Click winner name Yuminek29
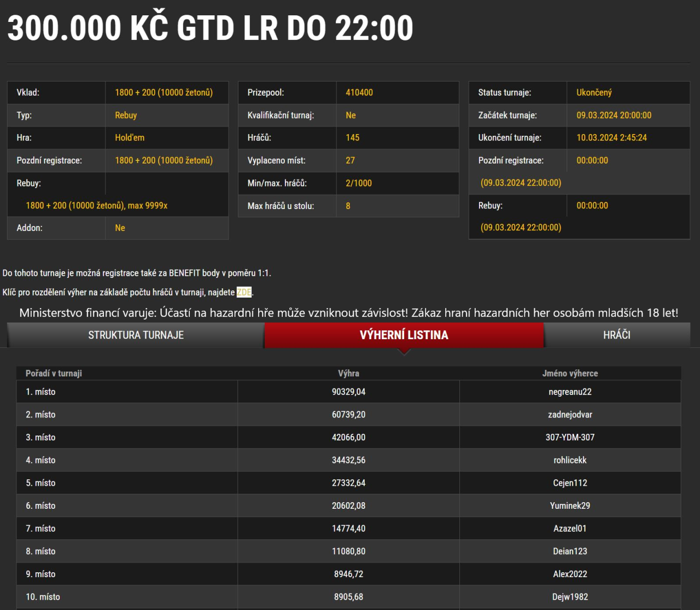Screen dimensions: 700x610 [x=570, y=506]
